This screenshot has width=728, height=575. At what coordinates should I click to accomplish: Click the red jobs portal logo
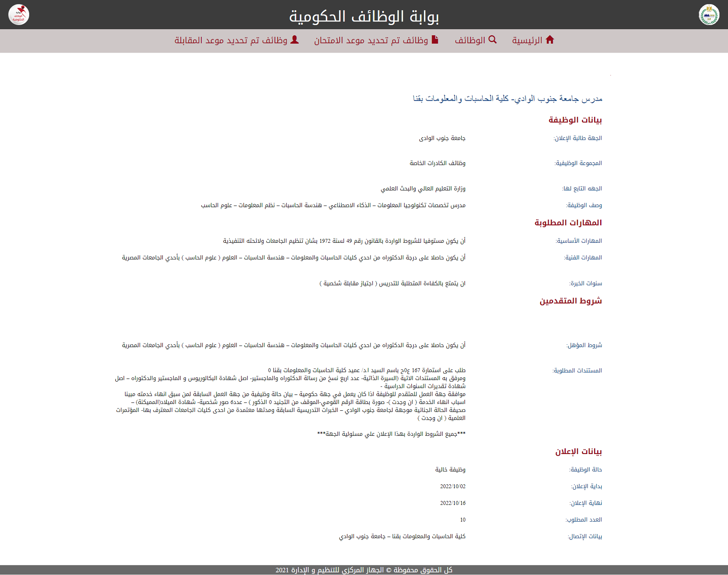coord(19,15)
